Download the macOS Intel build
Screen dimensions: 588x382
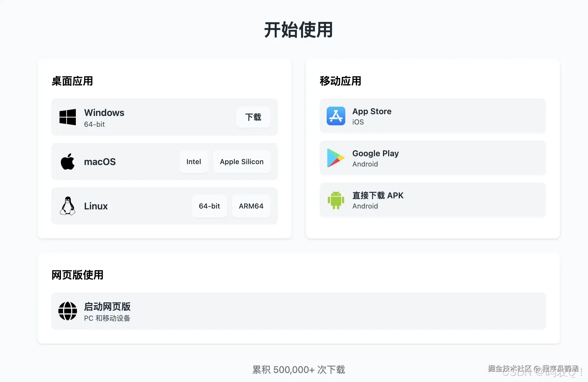pos(194,162)
